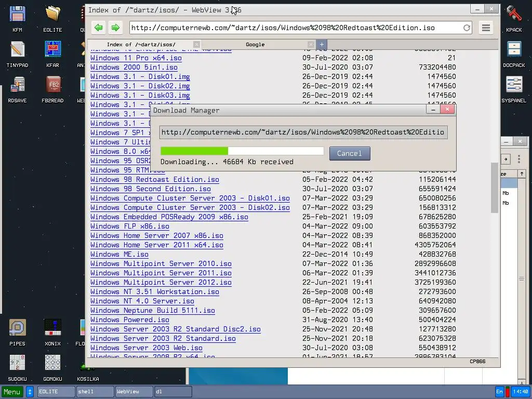Click the Download Manager URL field
Screen dimensions: 532x399
[x=303, y=132]
